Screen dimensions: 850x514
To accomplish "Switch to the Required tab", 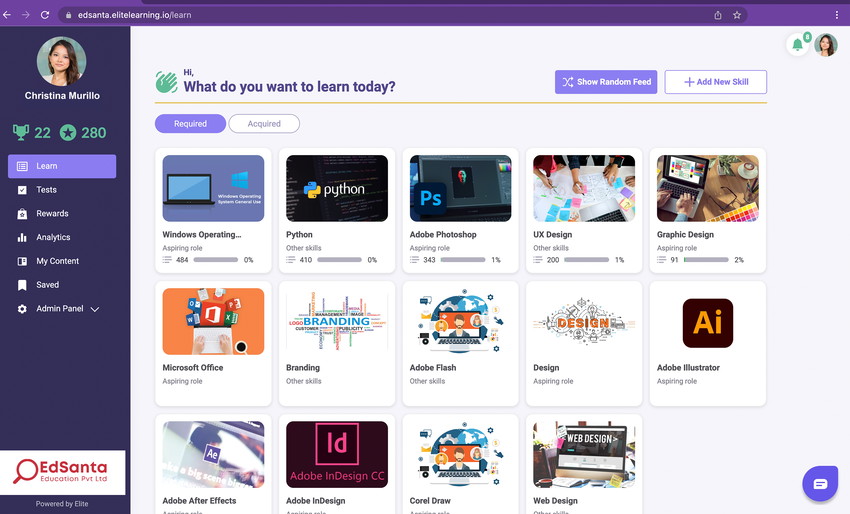I will coord(190,124).
